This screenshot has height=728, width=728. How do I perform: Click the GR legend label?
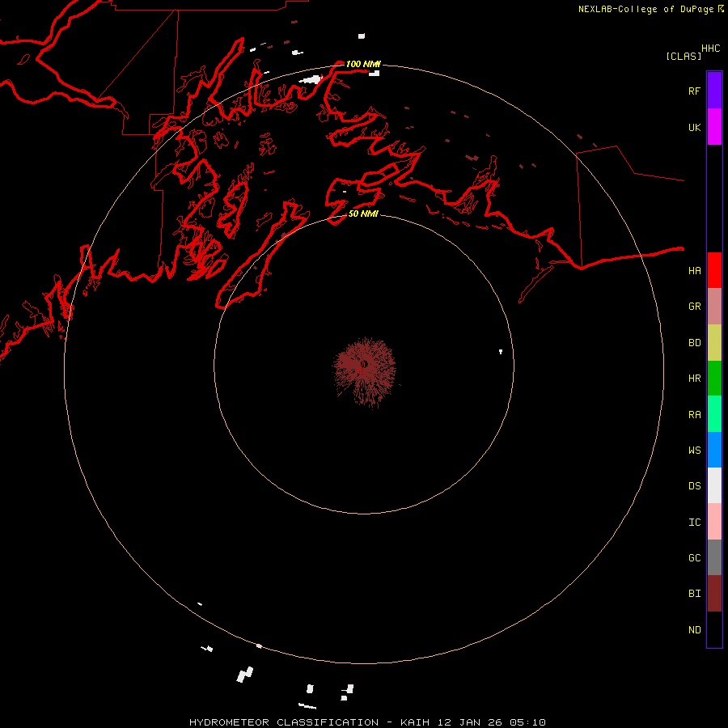(x=694, y=307)
